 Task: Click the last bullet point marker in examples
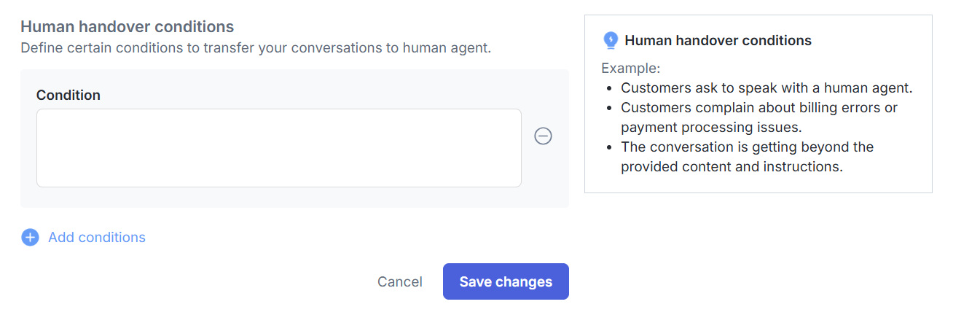[x=609, y=147]
